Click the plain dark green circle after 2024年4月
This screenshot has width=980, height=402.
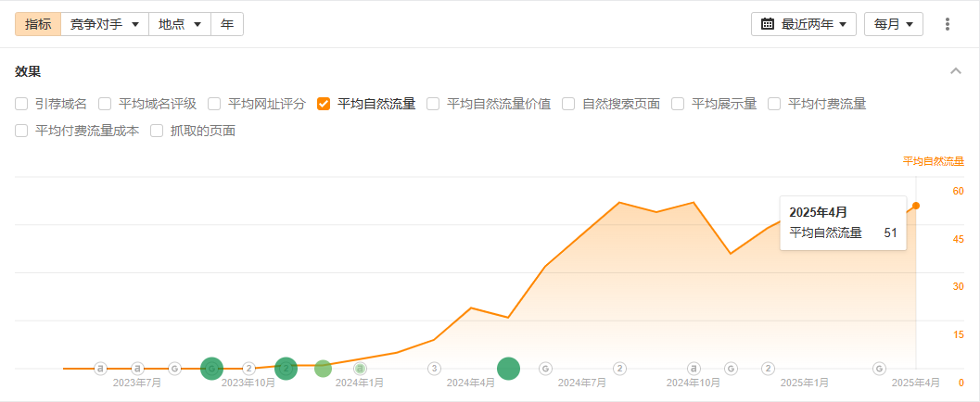coord(508,369)
